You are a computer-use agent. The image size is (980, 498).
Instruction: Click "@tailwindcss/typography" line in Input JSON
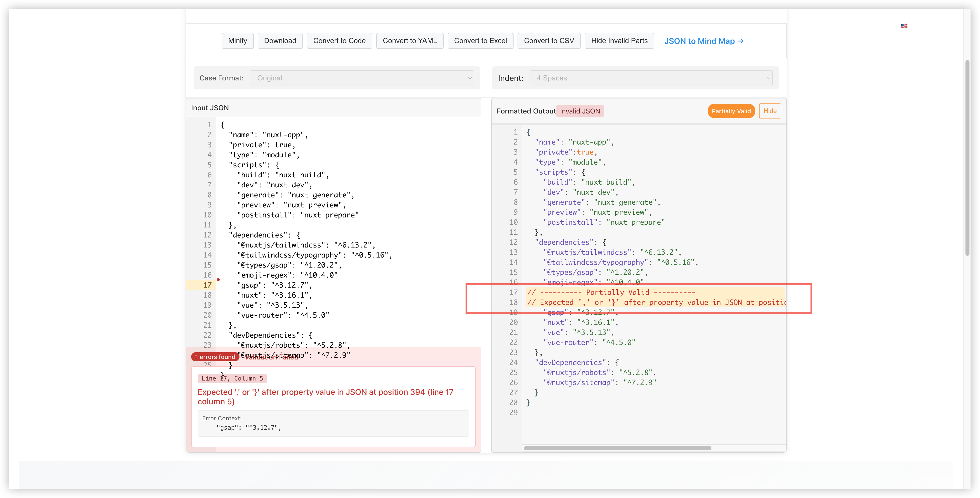[x=314, y=255]
